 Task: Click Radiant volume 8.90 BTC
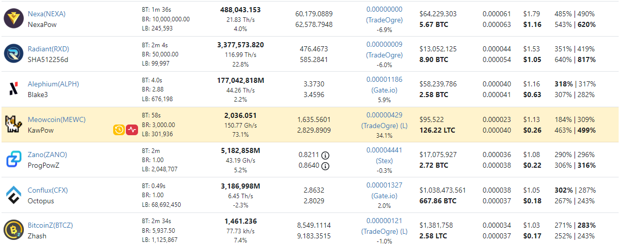pyautogui.click(x=434, y=59)
